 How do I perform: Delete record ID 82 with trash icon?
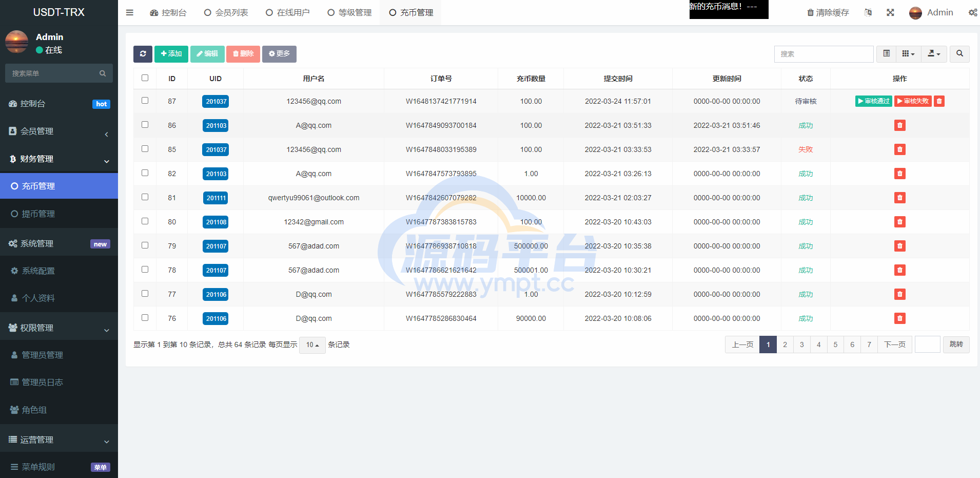[900, 174]
